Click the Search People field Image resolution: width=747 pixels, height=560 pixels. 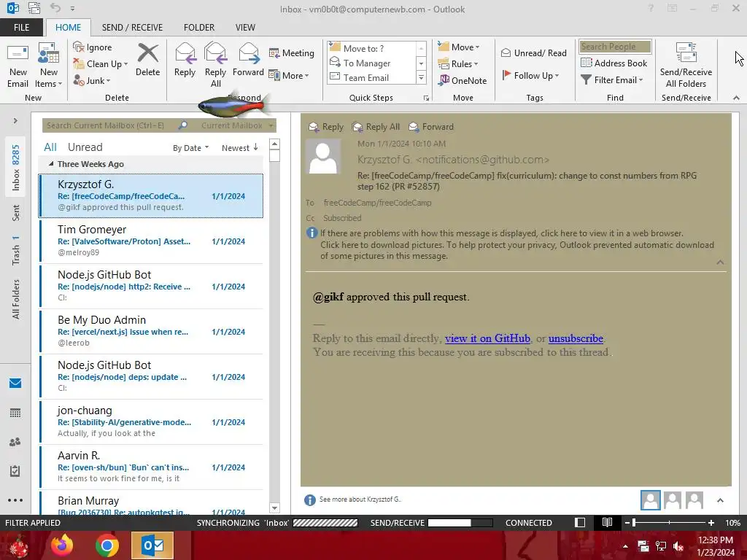coord(615,47)
